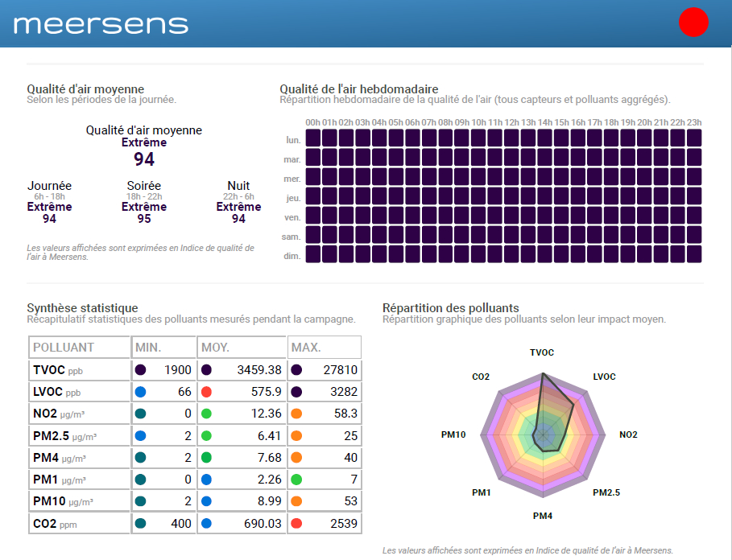Image resolution: width=732 pixels, height=560 pixels.
Task: Click the meersens logo
Action: tap(101, 24)
